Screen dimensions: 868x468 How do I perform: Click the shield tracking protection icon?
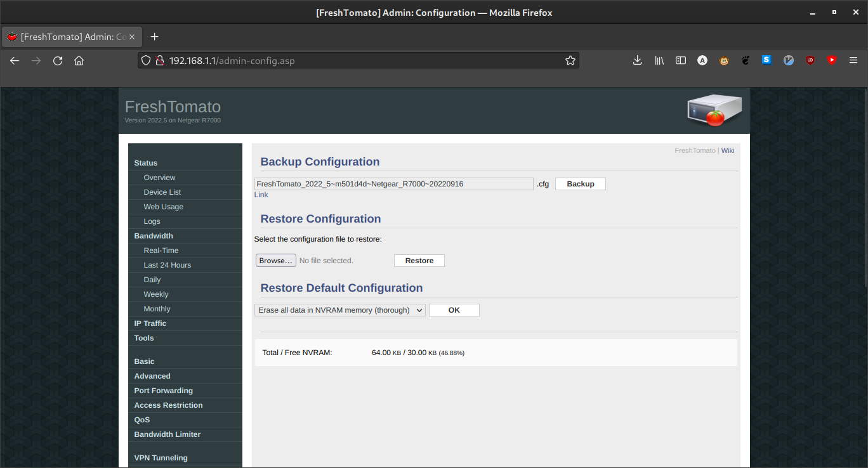pos(145,60)
